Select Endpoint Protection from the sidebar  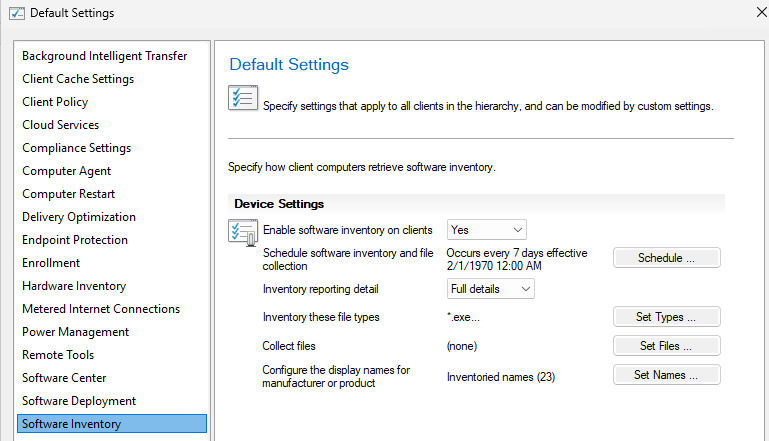[75, 240]
